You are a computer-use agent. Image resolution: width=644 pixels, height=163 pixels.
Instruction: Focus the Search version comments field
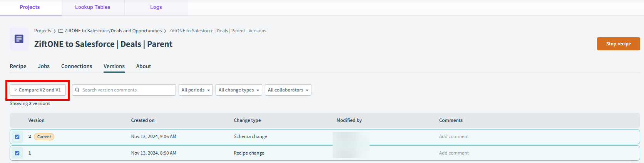click(x=124, y=90)
